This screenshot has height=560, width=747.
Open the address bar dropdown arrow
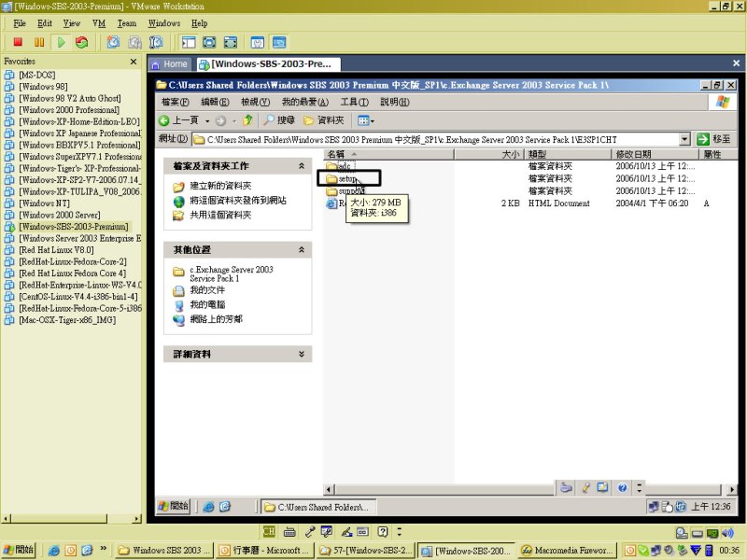(x=684, y=139)
